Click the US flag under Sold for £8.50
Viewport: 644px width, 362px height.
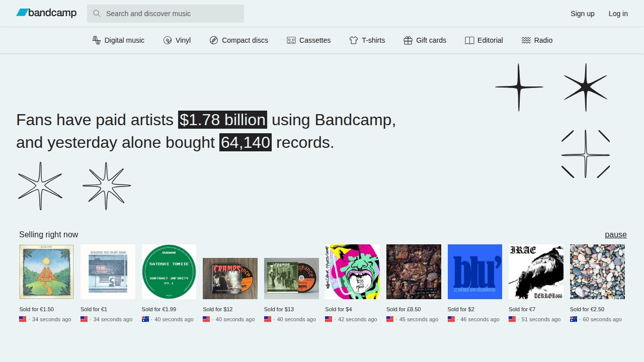point(390,319)
